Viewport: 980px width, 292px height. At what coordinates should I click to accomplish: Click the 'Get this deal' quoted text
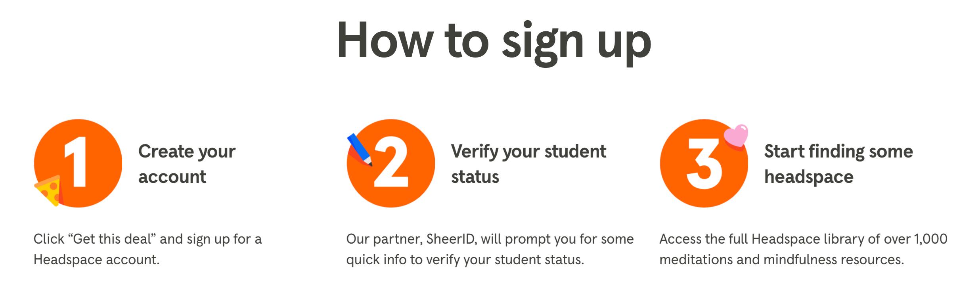[112, 239]
